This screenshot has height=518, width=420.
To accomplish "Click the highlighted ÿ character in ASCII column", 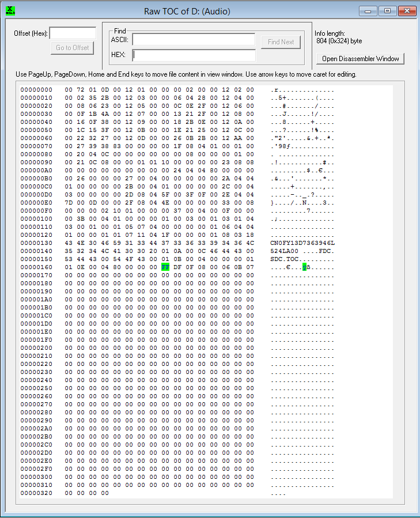I will coord(304,267).
